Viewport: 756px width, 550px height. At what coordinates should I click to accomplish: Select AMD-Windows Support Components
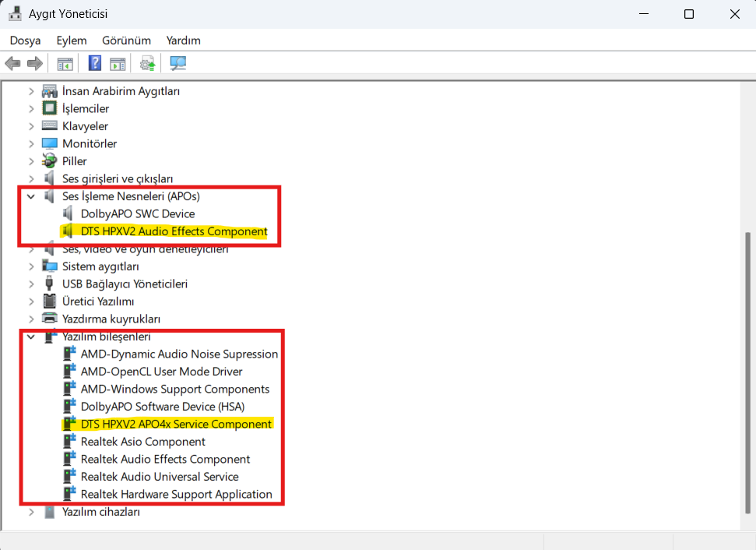point(175,389)
